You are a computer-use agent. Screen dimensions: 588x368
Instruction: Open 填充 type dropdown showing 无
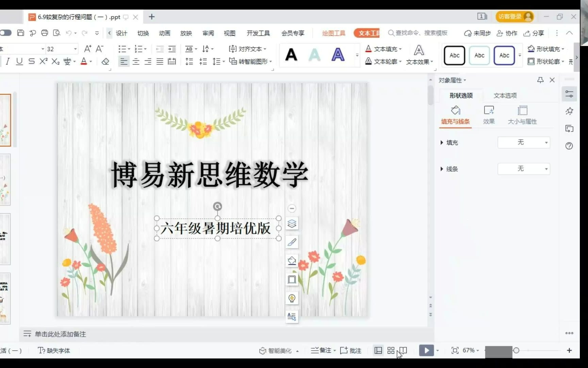[x=524, y=142]
